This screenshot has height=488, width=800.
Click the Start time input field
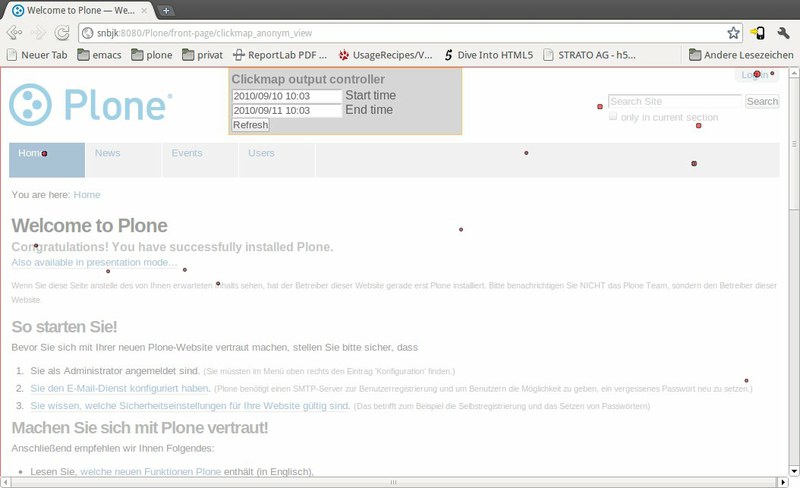pos(286,96)
